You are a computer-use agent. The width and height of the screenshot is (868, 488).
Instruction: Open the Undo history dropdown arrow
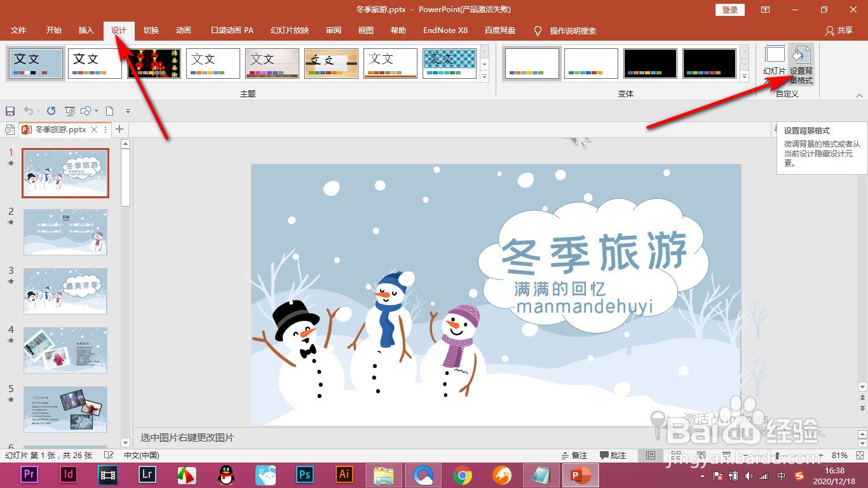click(38, 111)
